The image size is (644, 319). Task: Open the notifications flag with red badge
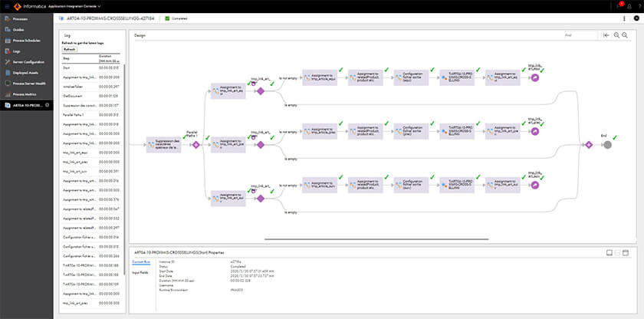click(619, 5)
